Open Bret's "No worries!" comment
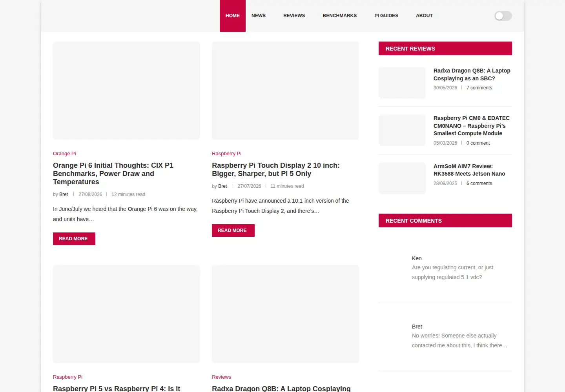565x392 pixels. pyautogui.click(x=459, y=341)
